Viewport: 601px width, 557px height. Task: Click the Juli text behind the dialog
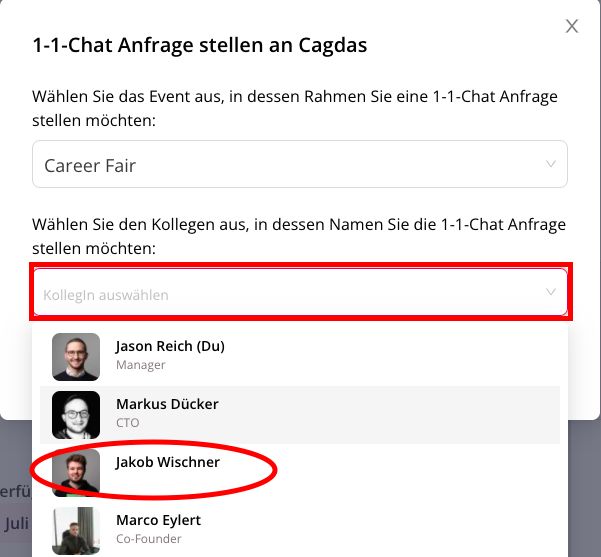click(16, 523)
